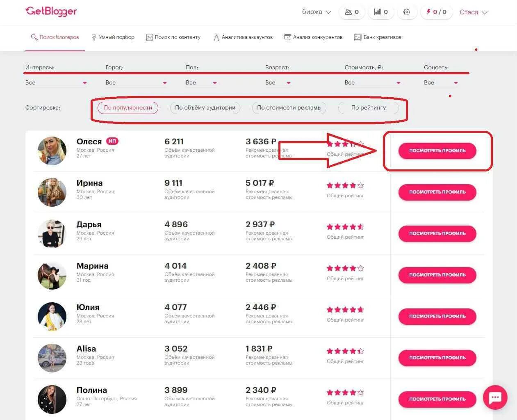This screenshot has width=517, height=420.
Task: Click ad price 2 937 ₽
Action: click(x=260, y=224)
